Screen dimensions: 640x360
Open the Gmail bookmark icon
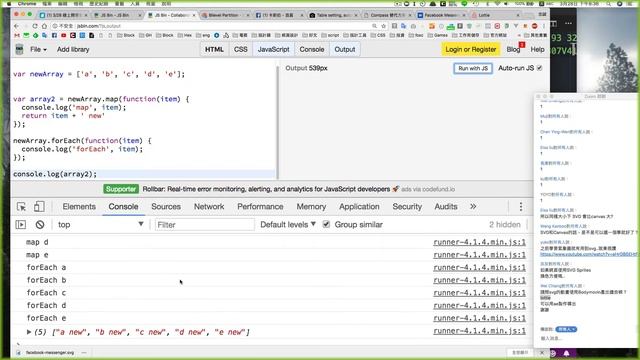click(x=17, y=36)
